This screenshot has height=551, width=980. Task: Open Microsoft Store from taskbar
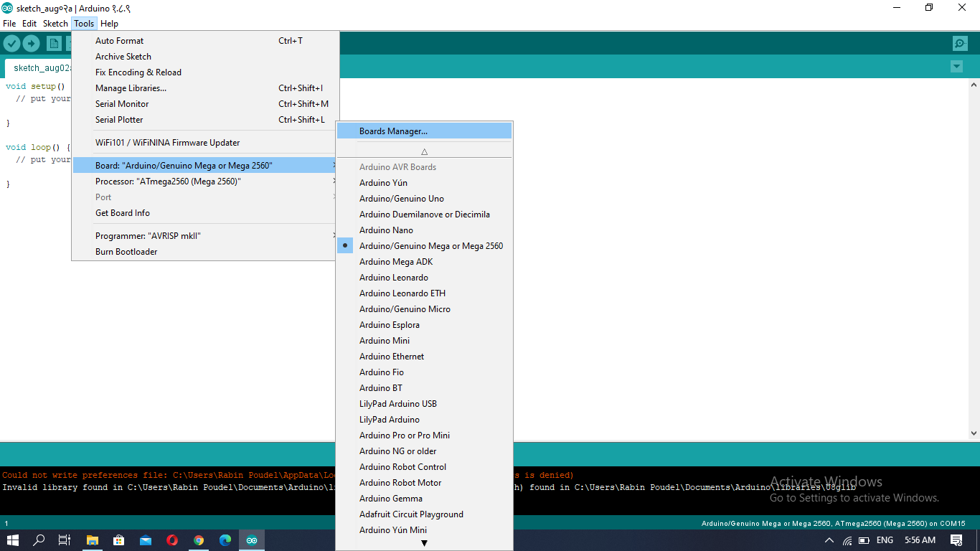point(118,540)
